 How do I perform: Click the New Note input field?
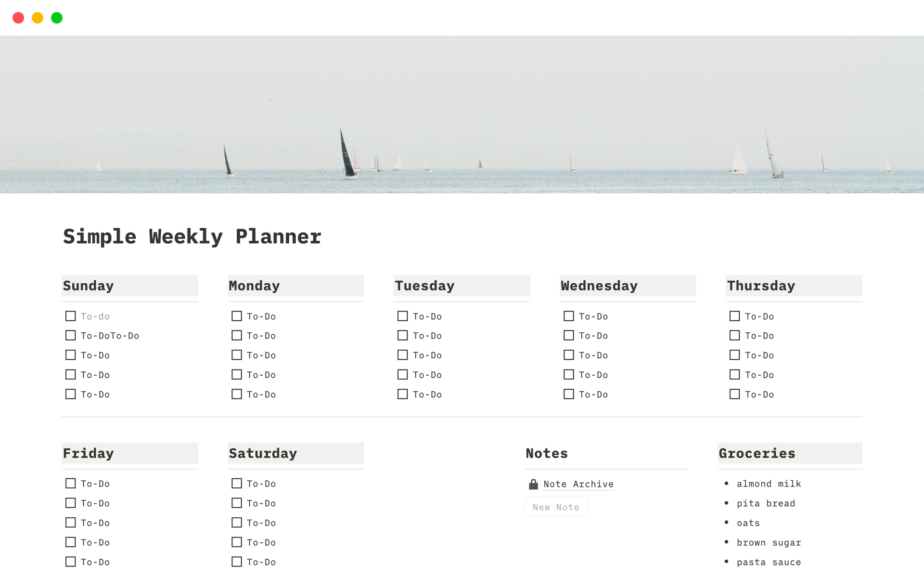click(x=556, y=506)
